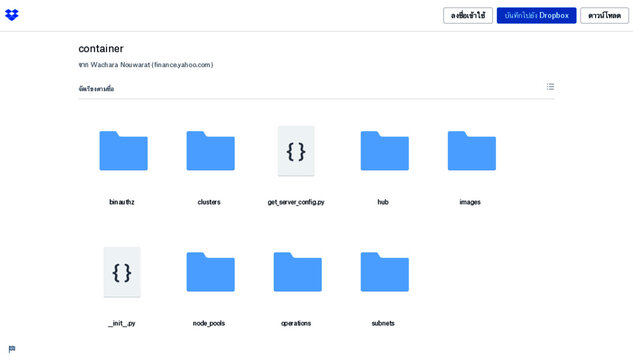Viewport: 633px width, 360px height.
Task: Click the sign-in button
Action: [x=468, y=15]
